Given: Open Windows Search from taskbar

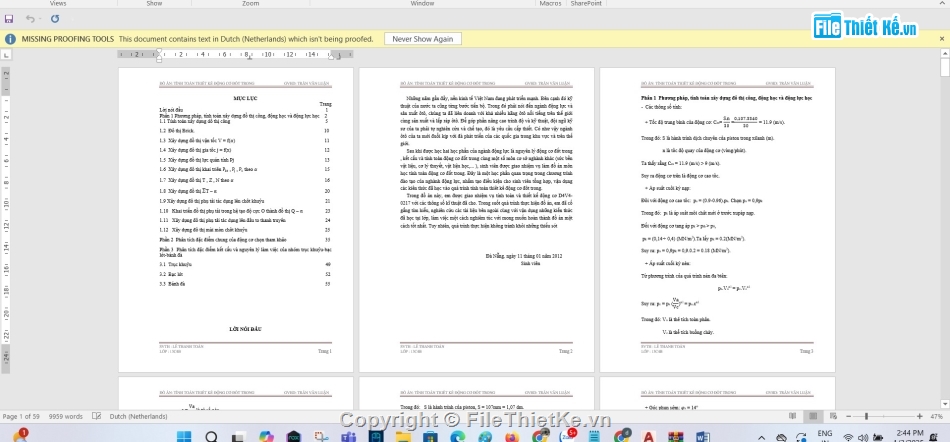Looking at the screenshot, I should pos(211,436).
